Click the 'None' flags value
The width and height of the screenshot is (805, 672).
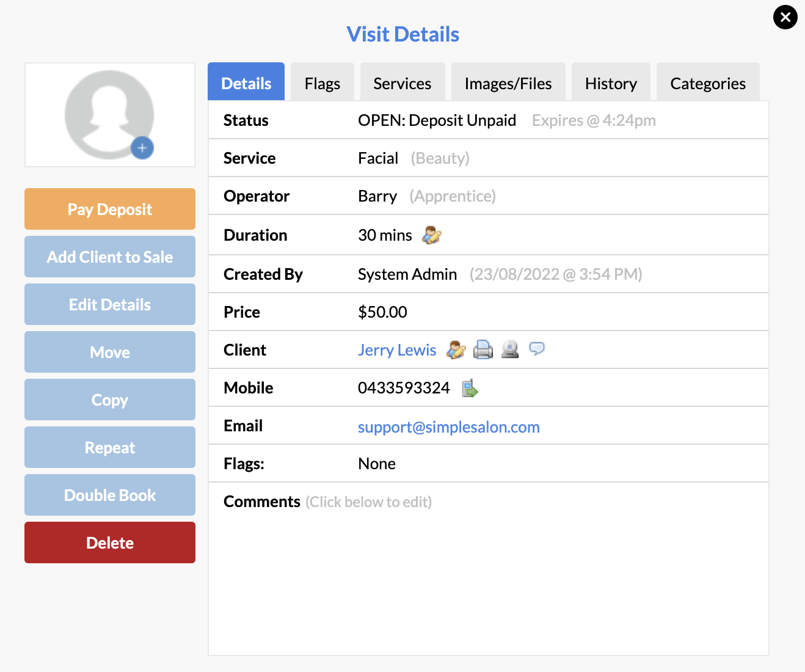coord(377,464)
